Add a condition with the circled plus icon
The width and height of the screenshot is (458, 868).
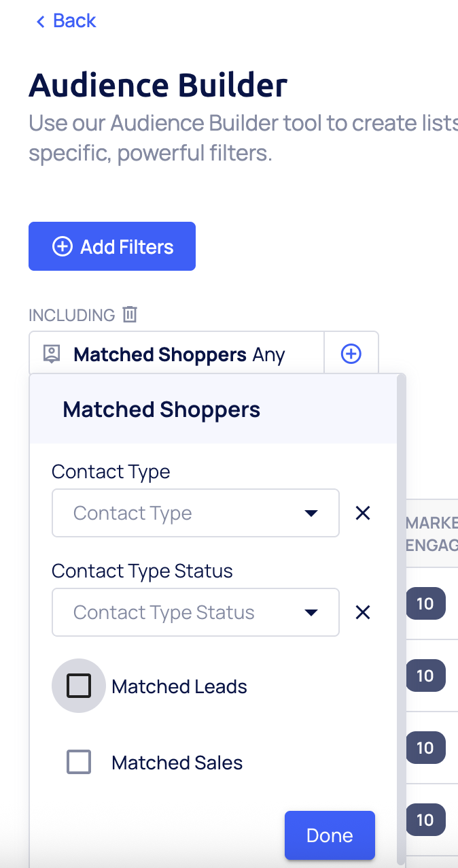tap(351, 354)
